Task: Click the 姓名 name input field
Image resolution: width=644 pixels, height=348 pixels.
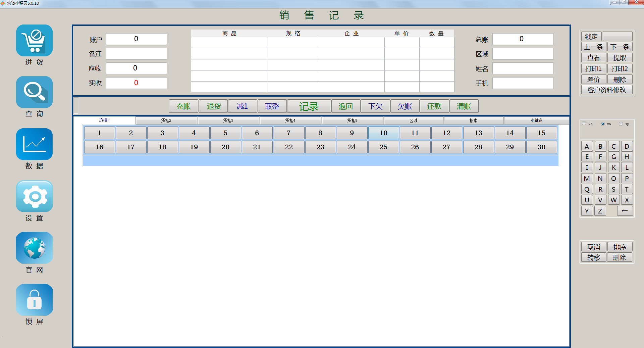Action: point(523,68)
